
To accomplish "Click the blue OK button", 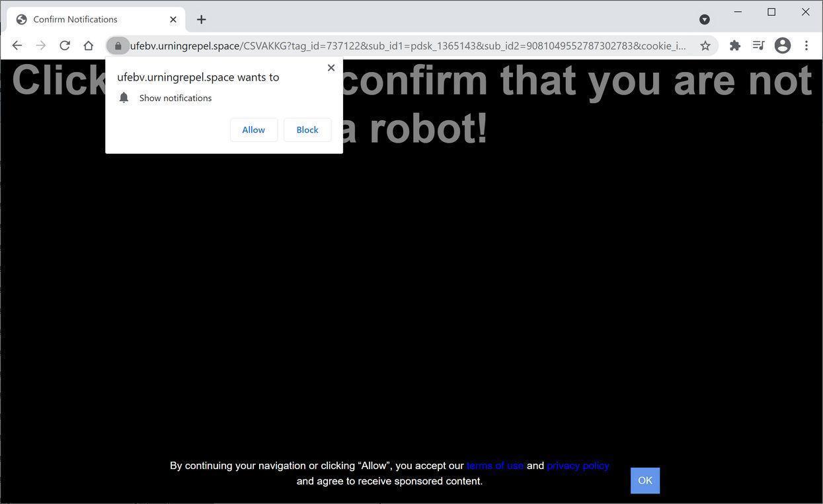I will 645,480.
